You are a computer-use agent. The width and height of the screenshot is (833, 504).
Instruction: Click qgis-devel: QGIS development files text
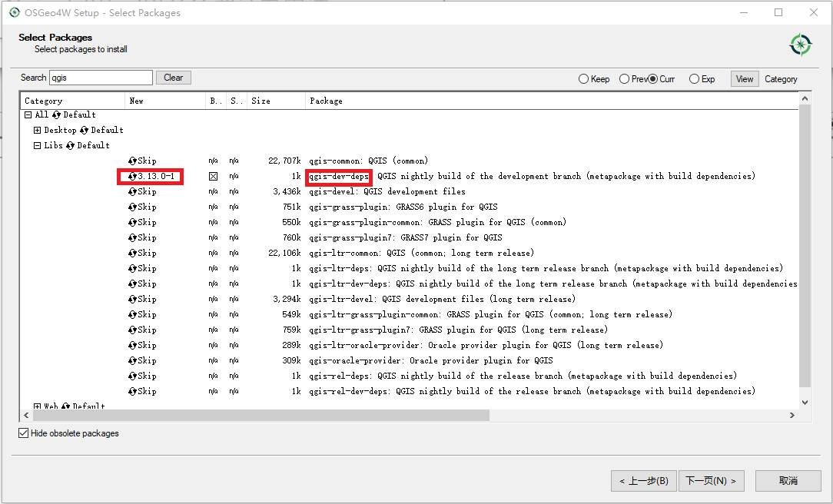tap(387, 192)
